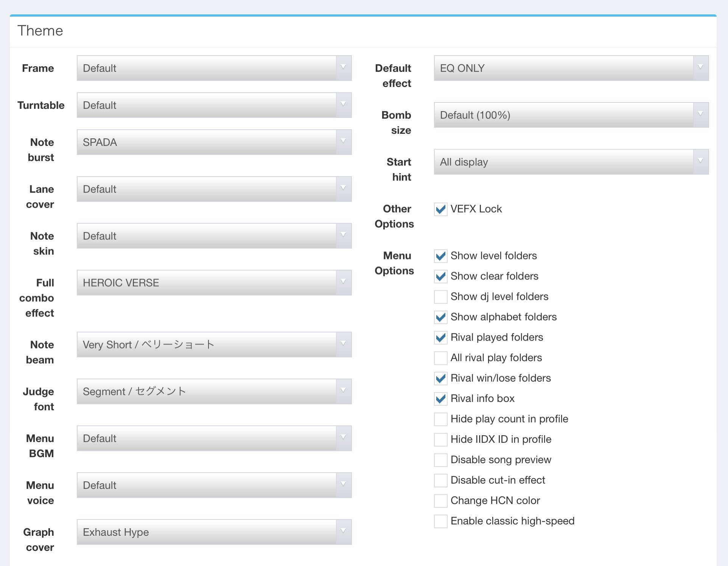Disable Show alphabet folders option
This screenshot has width=728, height=566.
pos(440,317)
